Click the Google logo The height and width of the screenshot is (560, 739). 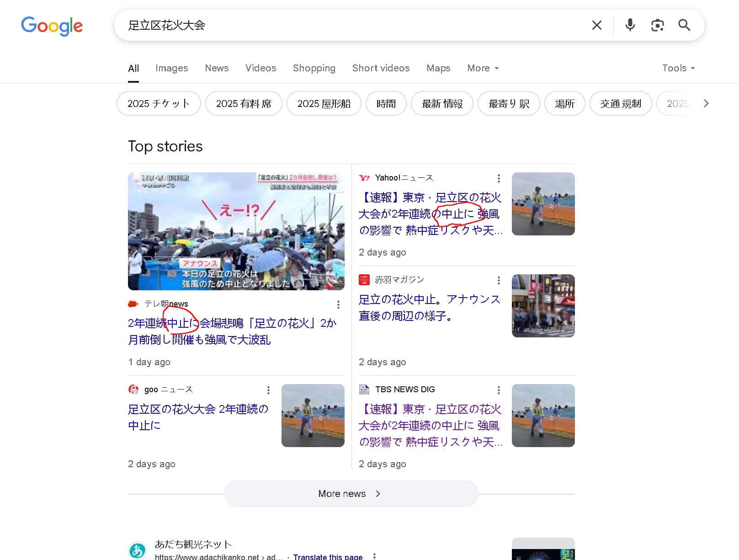tap(52, 26)
